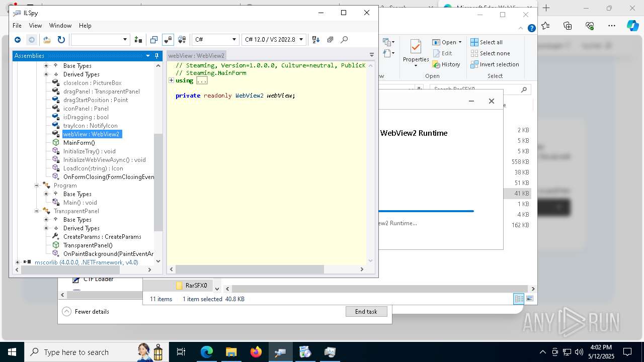Click Explorer help question mark icon
This screenshot has width=644, height=362.
click(x=531, y=29)
